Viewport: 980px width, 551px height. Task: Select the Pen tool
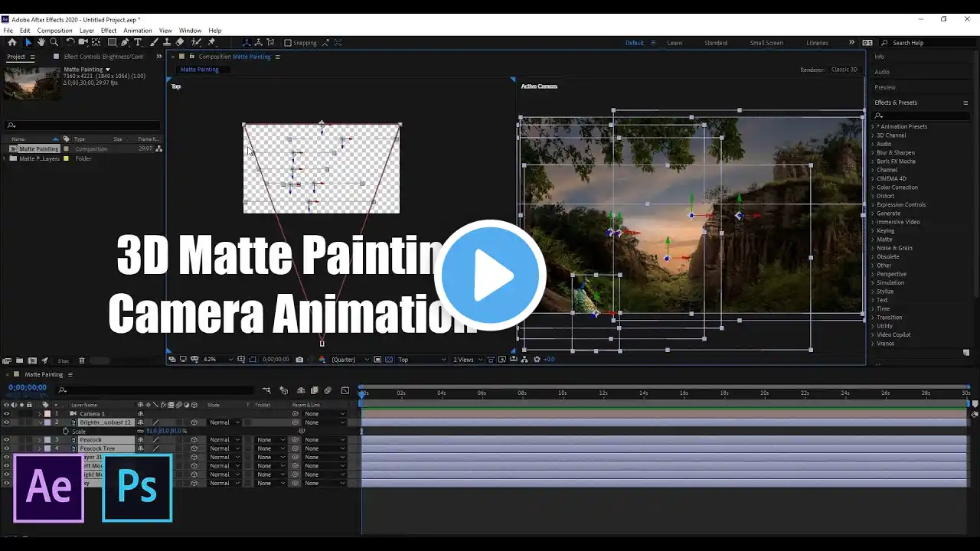[125, 43]
